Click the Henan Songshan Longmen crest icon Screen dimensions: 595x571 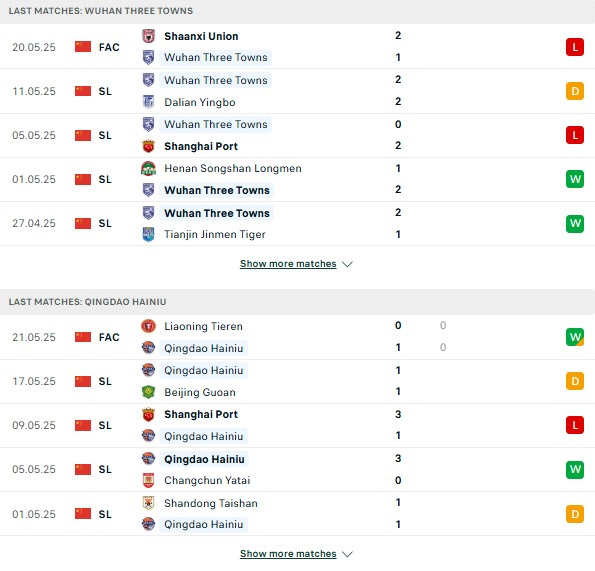point(148,168)
